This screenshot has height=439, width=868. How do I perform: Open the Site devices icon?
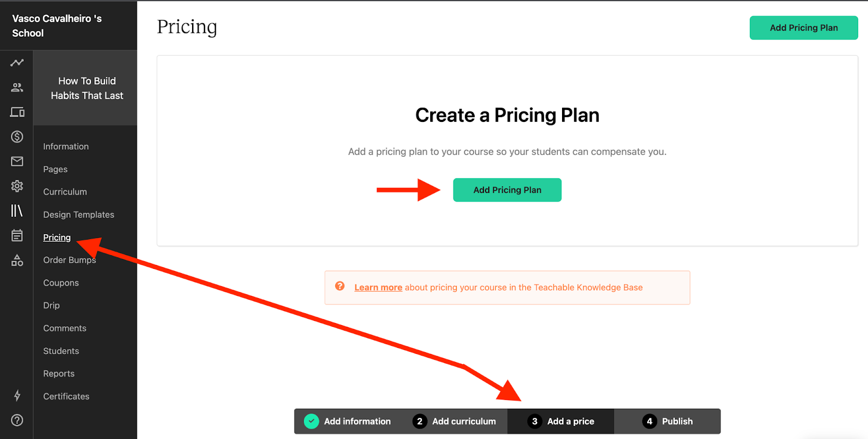coord(17,112)
